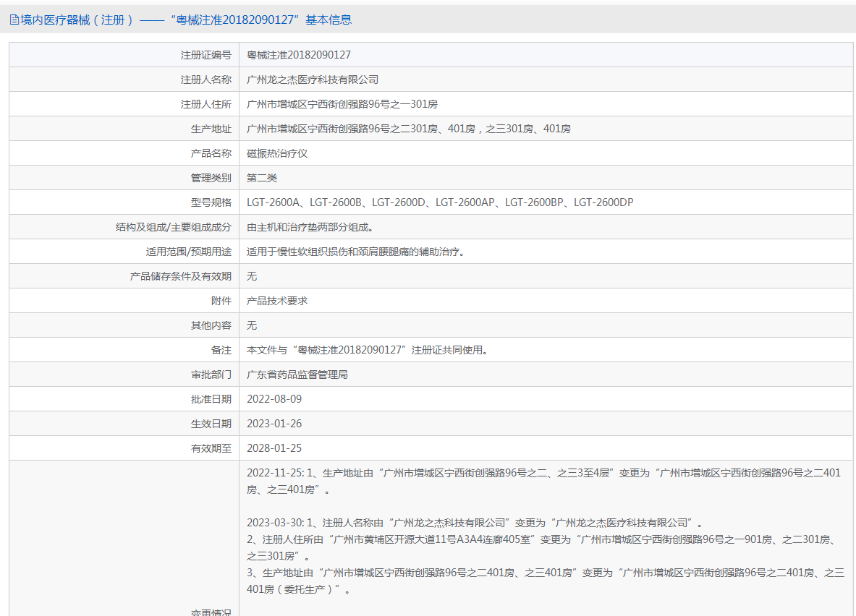Click the registrant name 广州龙之杰医疗科技有限公司
The width and height of the screenshot is (856, 616).
click(313, 80)
